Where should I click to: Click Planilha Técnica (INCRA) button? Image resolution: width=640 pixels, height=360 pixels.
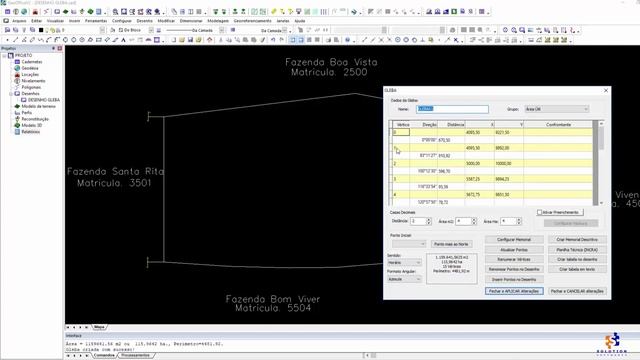(577, 249)
